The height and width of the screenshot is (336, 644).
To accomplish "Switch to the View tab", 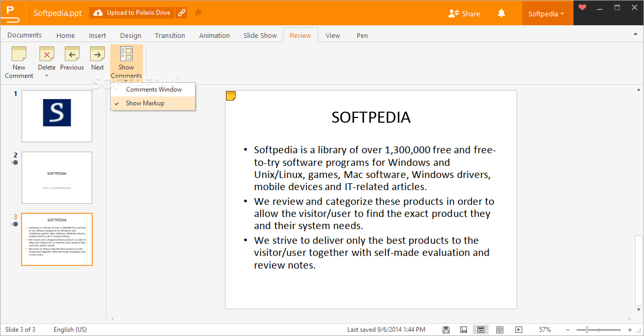I will pos(333,35).
